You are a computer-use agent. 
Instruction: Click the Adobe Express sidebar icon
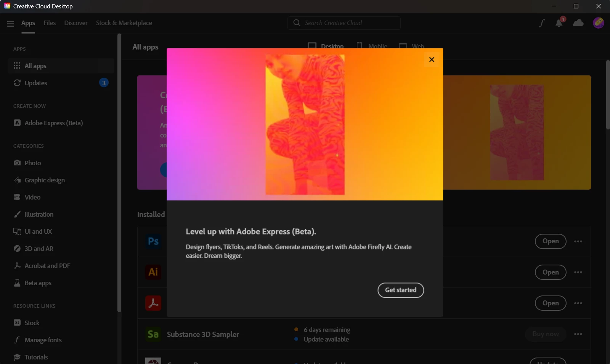[17, 123]
